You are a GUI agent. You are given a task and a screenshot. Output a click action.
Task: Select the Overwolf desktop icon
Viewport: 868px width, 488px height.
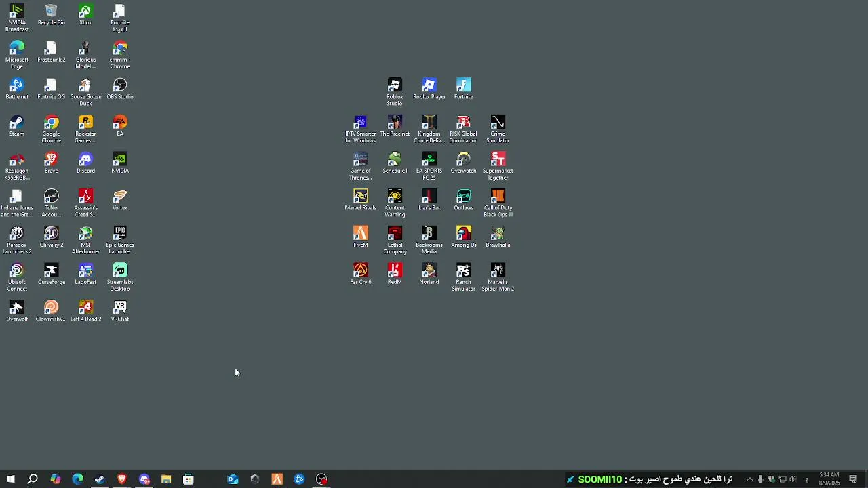17,311
